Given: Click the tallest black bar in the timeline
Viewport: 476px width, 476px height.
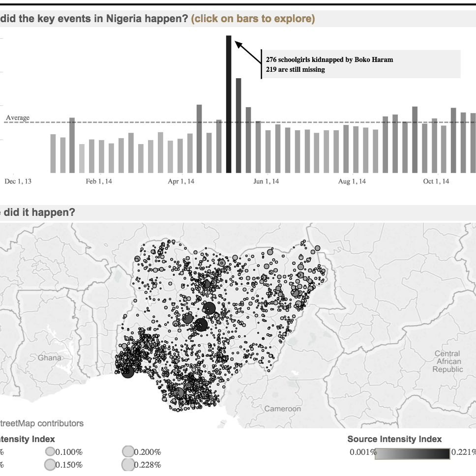Looking at the screenshot, I should (x=229, y=104).
